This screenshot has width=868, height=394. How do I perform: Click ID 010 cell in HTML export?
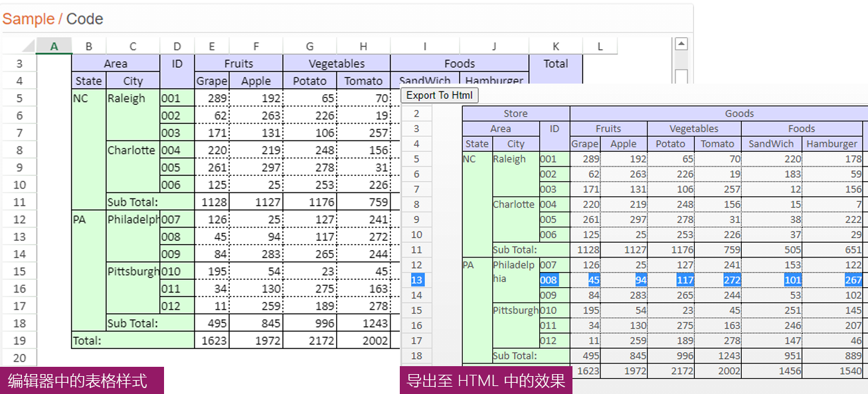point(555,310)
